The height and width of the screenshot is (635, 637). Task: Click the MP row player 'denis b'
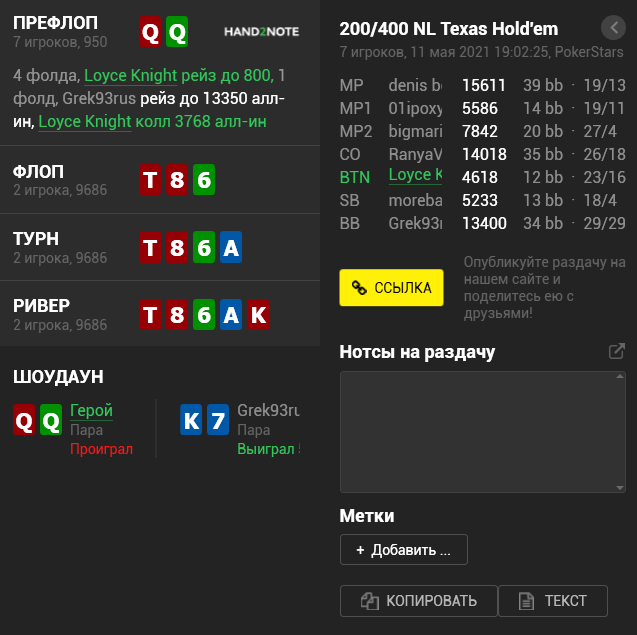(415, 85)
